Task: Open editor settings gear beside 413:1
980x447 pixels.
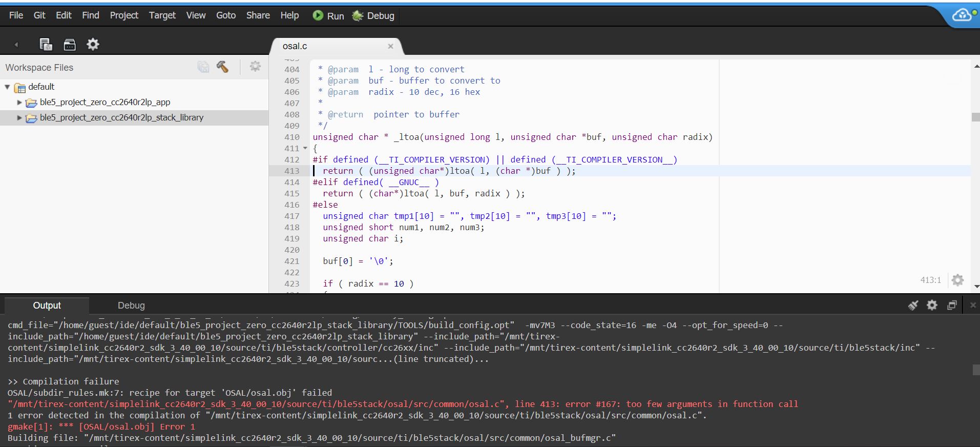Action: point(957,280)
